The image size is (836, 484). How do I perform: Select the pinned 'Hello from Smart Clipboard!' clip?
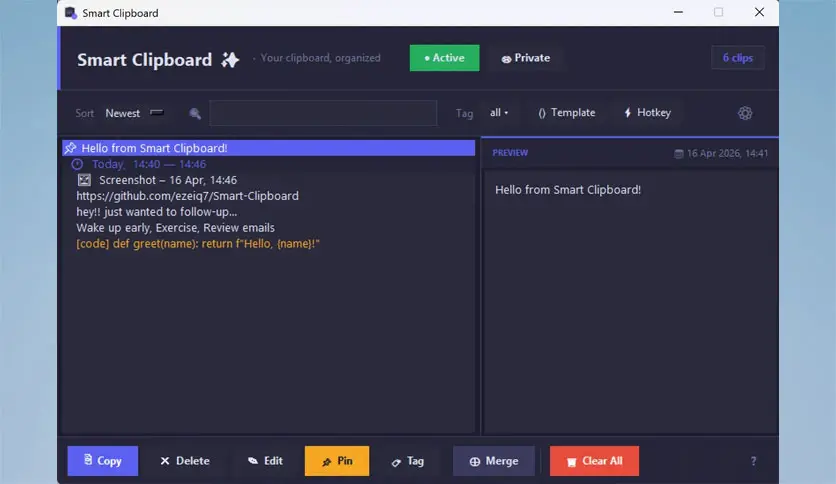pyautogui.click(x=269, y=148)
